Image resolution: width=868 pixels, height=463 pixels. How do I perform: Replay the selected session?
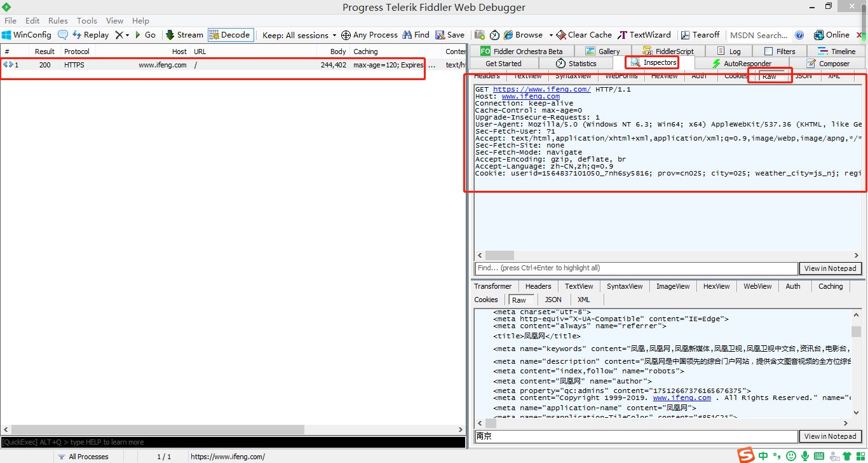[91, 35]
